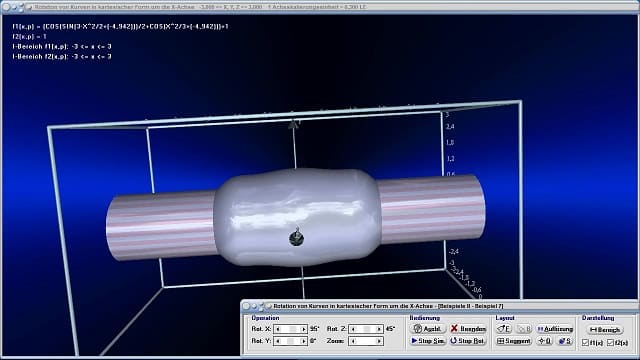The image size is (640, 360).
Task: Click the Stop Rot. button
Action: click(468, 341)
